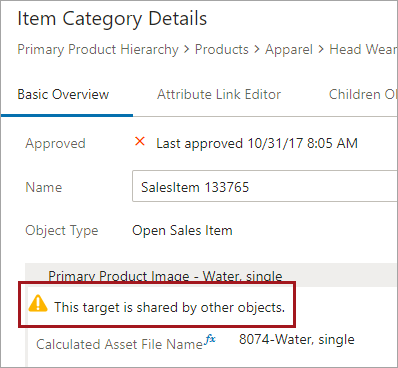Click the chevron after Products breadcrumb

click(257, 49)
